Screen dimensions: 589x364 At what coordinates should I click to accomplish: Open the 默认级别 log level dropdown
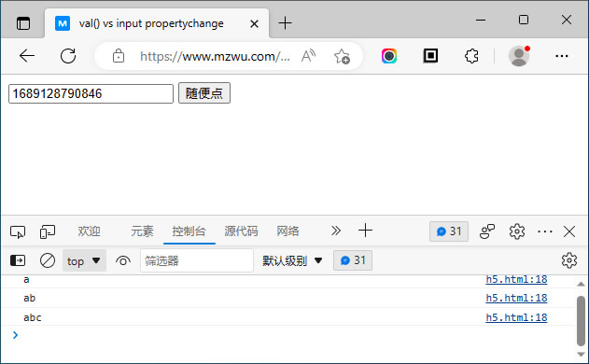(292, 260)
